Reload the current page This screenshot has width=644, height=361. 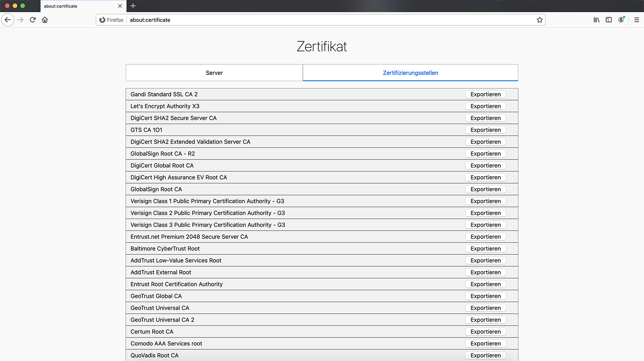point(33,20)
